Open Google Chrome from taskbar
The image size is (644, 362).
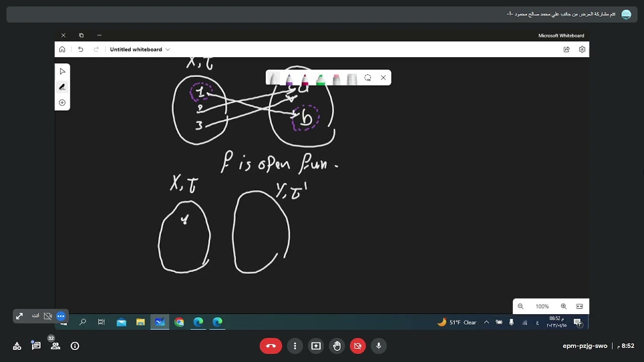(179, 322)
